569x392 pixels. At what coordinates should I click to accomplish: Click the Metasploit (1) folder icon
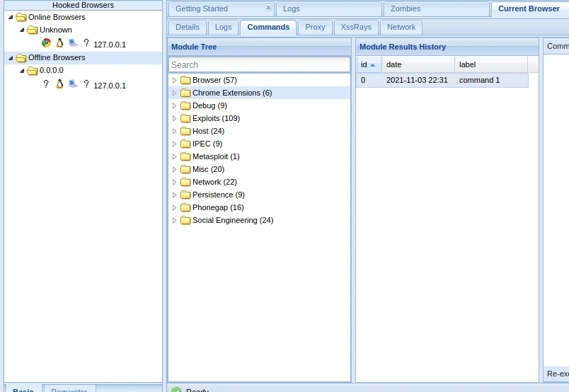pyautogui.click(x=185, y=156)
